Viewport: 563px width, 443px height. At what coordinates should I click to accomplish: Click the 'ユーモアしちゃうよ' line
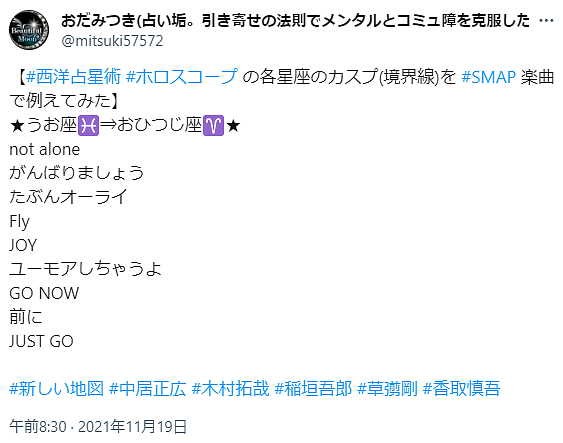(x=85, y=269)
